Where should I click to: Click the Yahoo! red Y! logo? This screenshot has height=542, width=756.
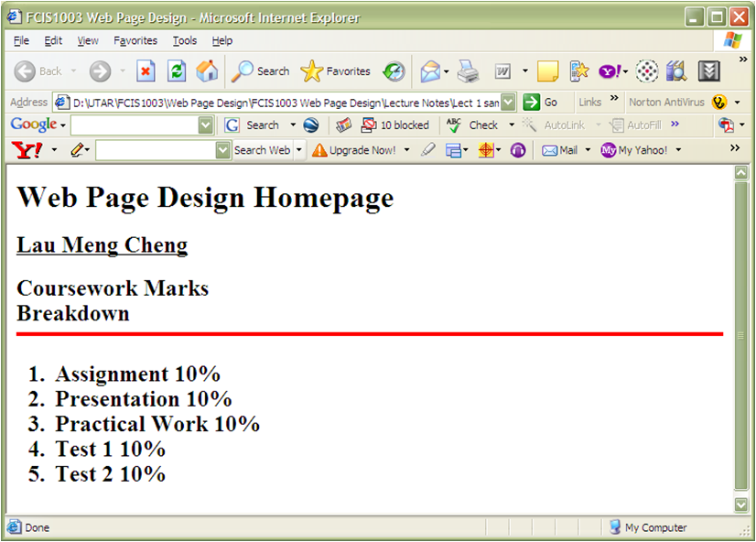click(x=27, y=150)
